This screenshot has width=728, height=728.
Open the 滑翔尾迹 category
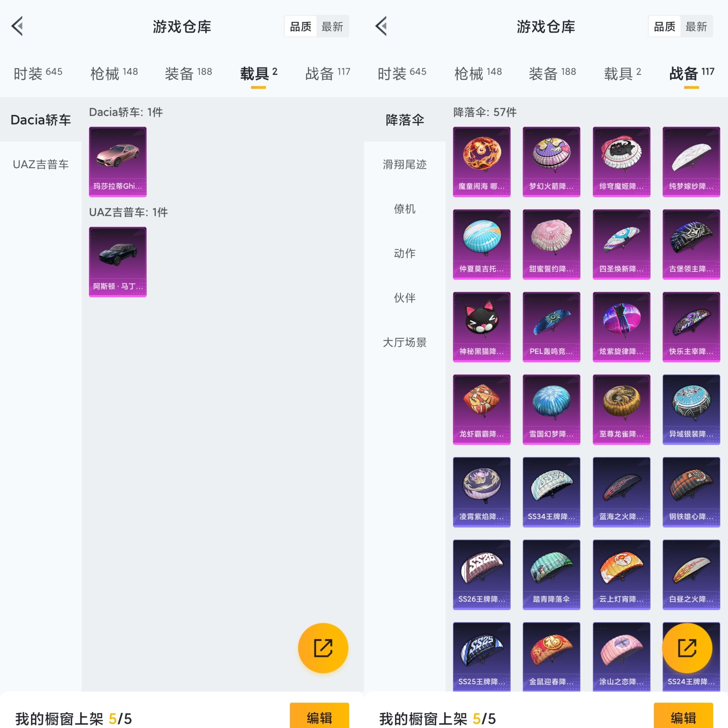(404, 165)
